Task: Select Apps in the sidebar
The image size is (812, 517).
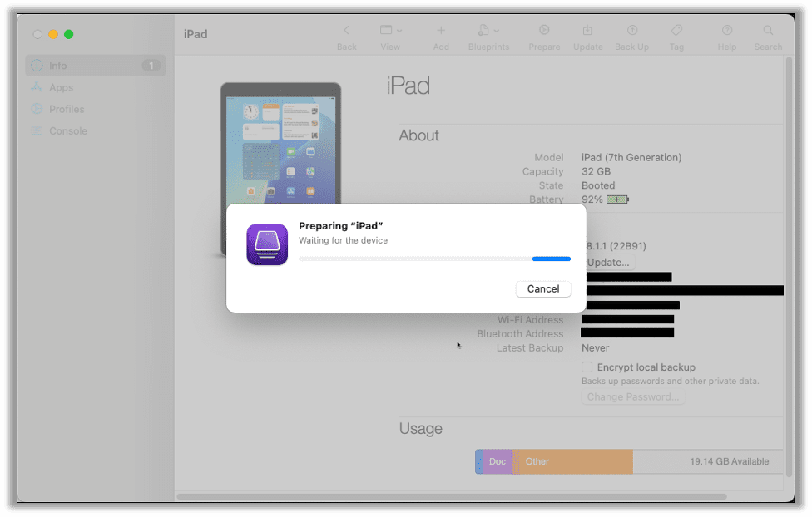Action: 60,87
